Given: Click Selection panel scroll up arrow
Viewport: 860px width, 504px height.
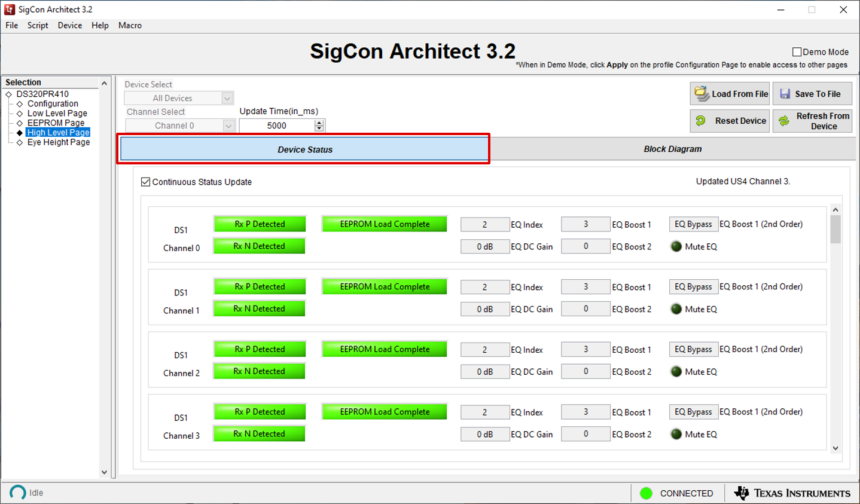Looking at the screenshot, I should click(x=104, y=83).
